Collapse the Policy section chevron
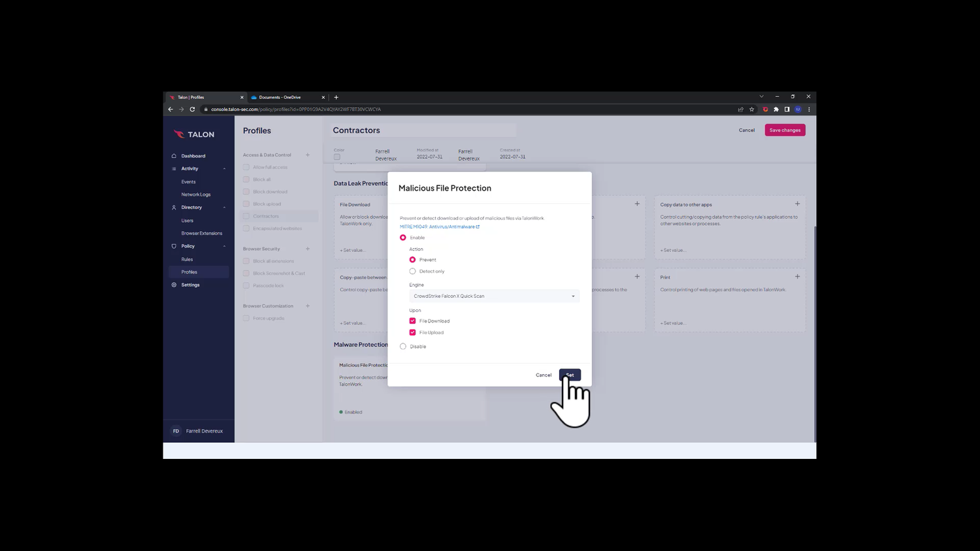 click(224, 246)
